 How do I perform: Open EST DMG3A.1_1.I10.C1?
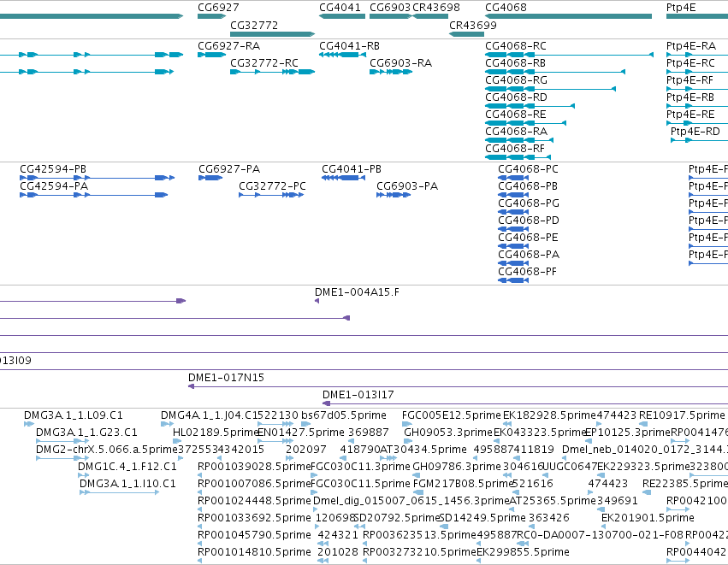click(x=127, y=484)
